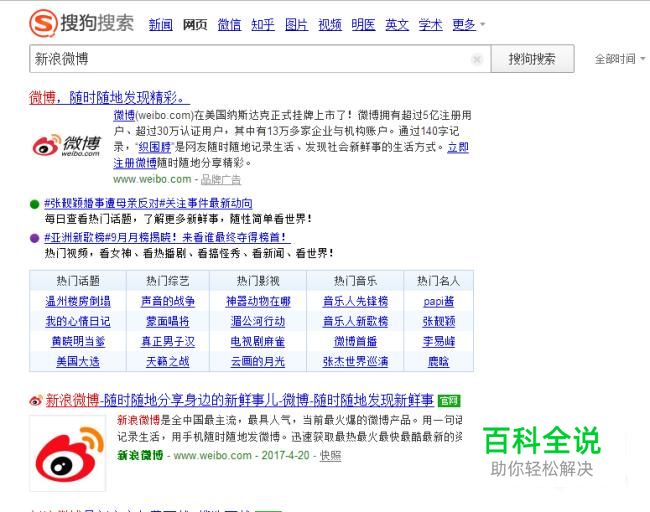This screenshot has height=512, width=650.
Task: Expand the 更多 dropdown menu
Action: tap(468, 25)
